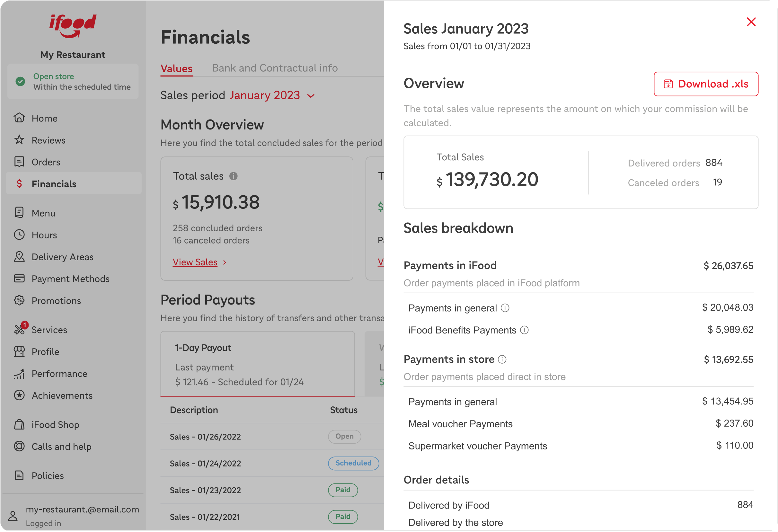
Task: Close the Sales January 2023 panel
Action: (x=751, y=22)
